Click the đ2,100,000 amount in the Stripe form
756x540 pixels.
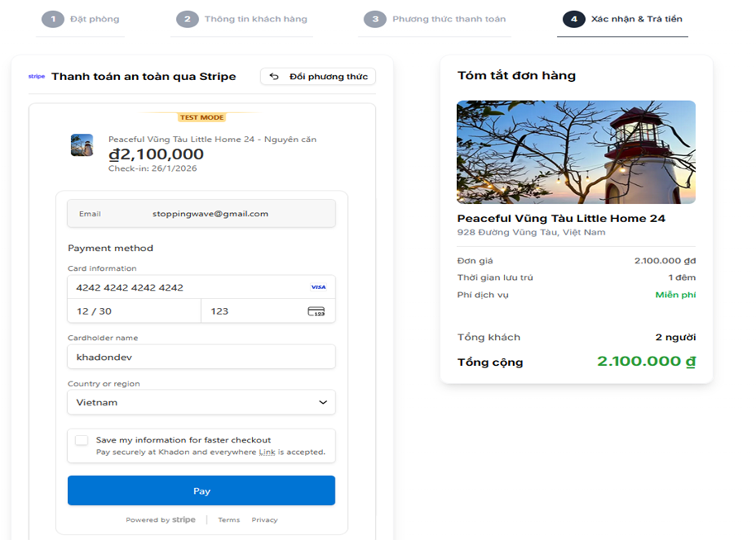point(156,154)
